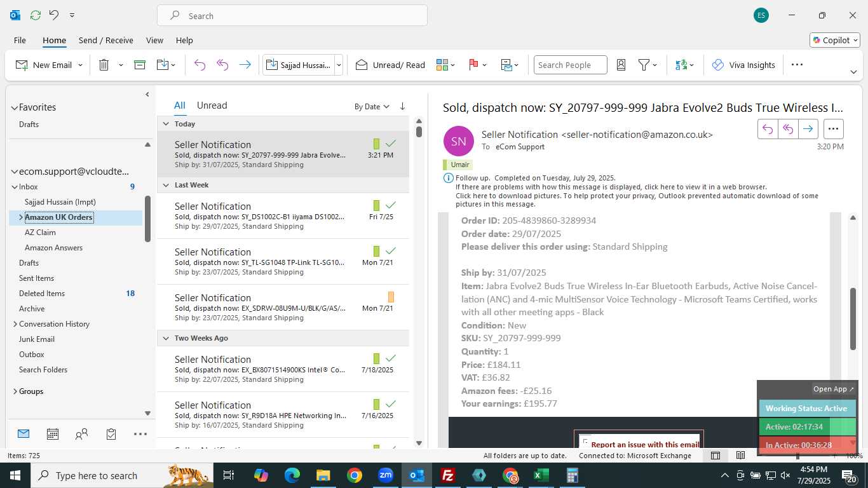
Task: Click the Umair category tag
Action: (x=458, y=165)
